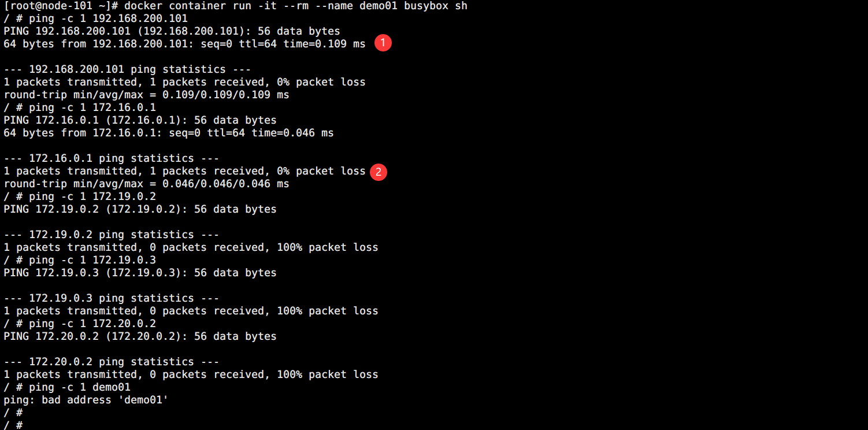Click the '--- 172.19.0.2 ping statistics ---' header
868x430 pixels.
(x=112, y=235)
